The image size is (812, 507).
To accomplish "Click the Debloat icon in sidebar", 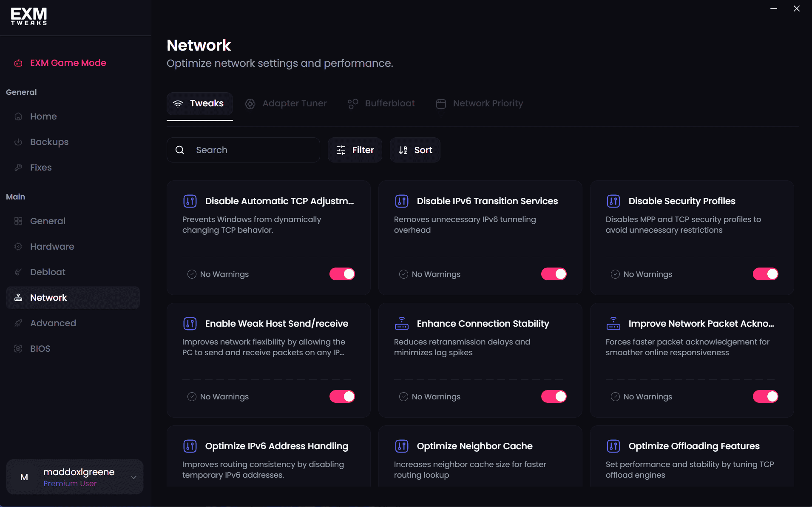I will click(18, 272).
